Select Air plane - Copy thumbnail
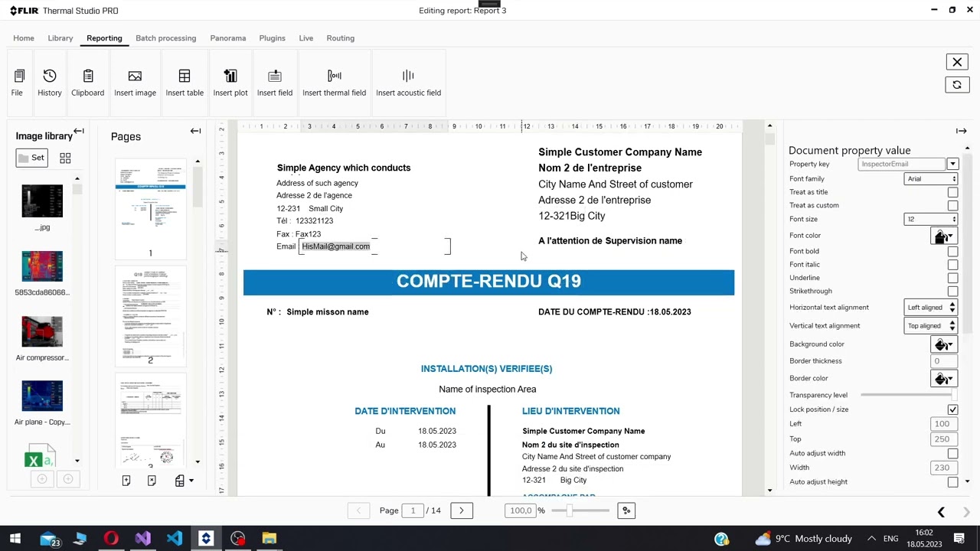This screenshot has width=980, height=551. pos(42,396)
